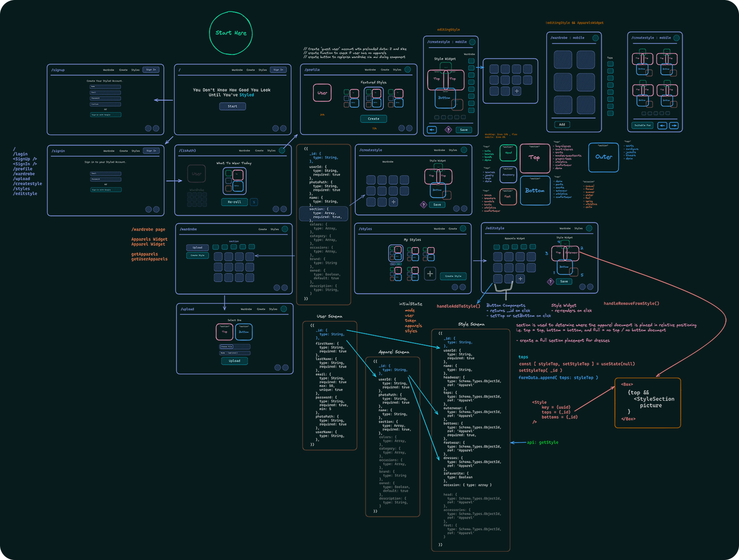This screenshot has height=560, width=739.
Task: Click plus tile in desktop /createstyle wardrobe
Action: (393, 202)
